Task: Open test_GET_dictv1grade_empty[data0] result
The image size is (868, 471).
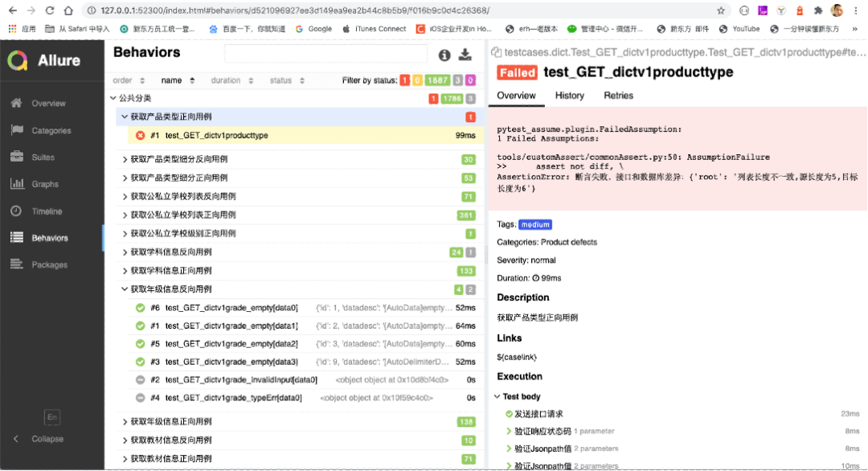Action: (x=305, y=308)
